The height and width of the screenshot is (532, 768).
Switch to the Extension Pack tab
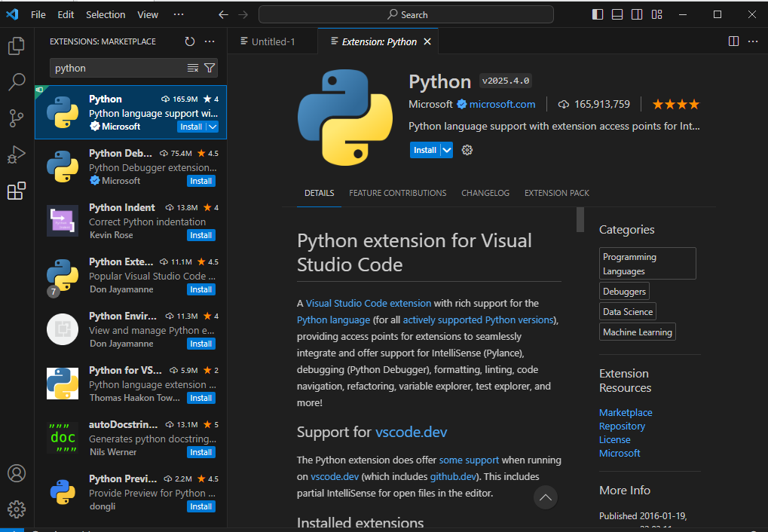click(557, 193)
